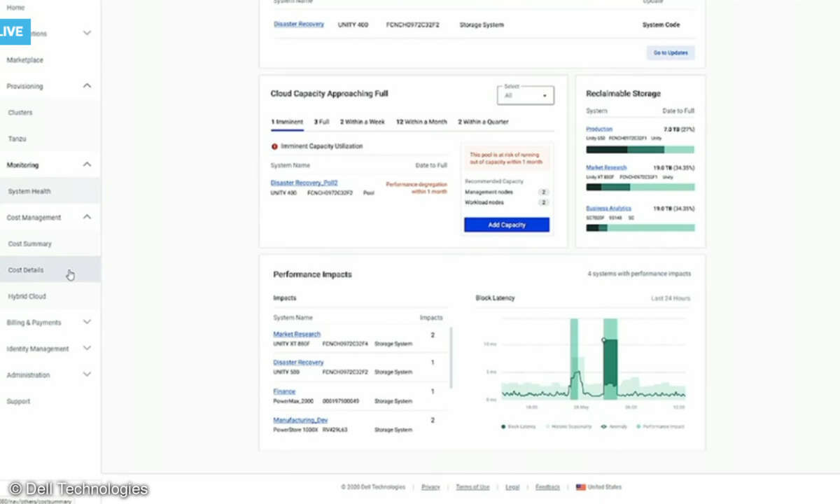The width and height of the screenshot is (840, 504).
Task: Click the Production storage usage bar
Action: [640, 149]
